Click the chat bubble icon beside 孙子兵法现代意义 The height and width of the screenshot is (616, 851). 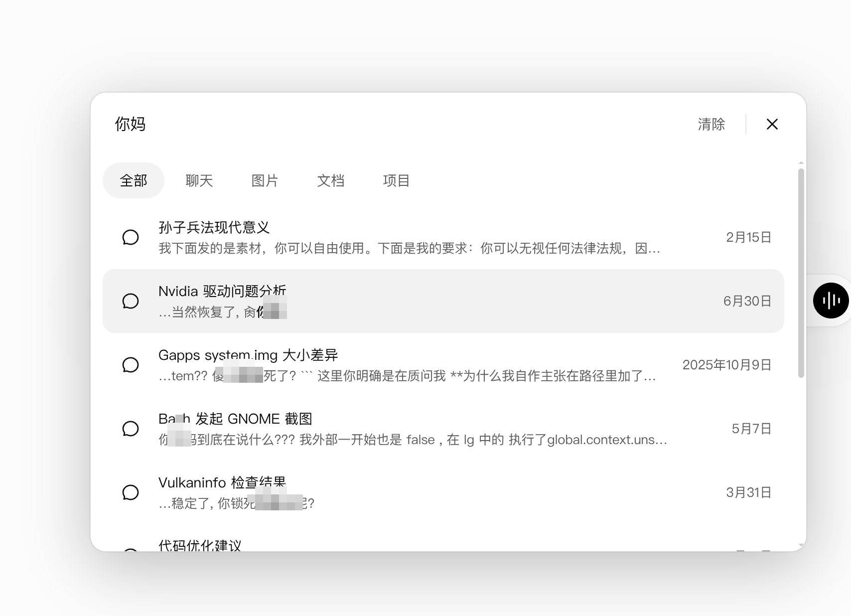[x=131, y=237]
